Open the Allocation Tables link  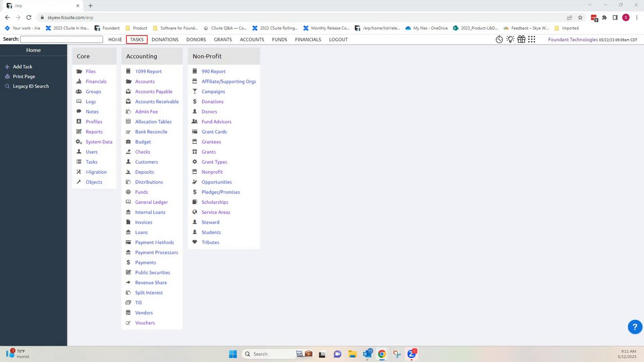pos(153,122)
